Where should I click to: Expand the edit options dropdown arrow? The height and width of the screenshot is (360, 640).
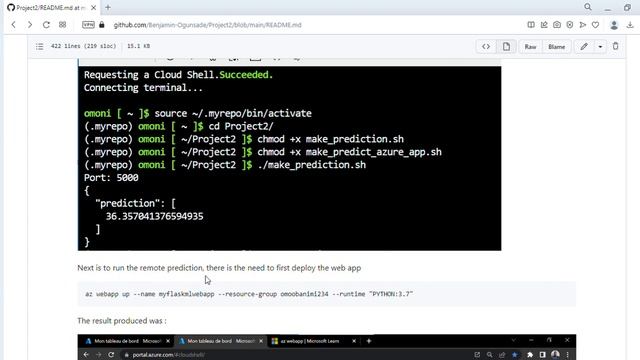point(600,47)
